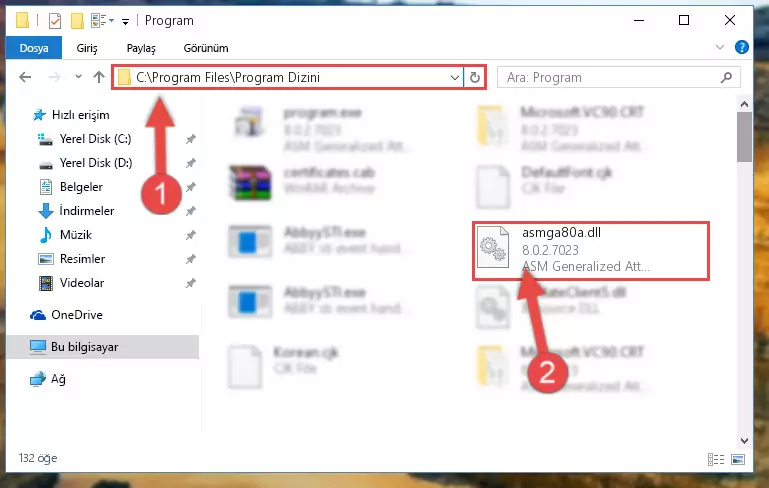Open Müzik in the sidebar
Viewport: 769px width, 488px height.
pos(65,235)
